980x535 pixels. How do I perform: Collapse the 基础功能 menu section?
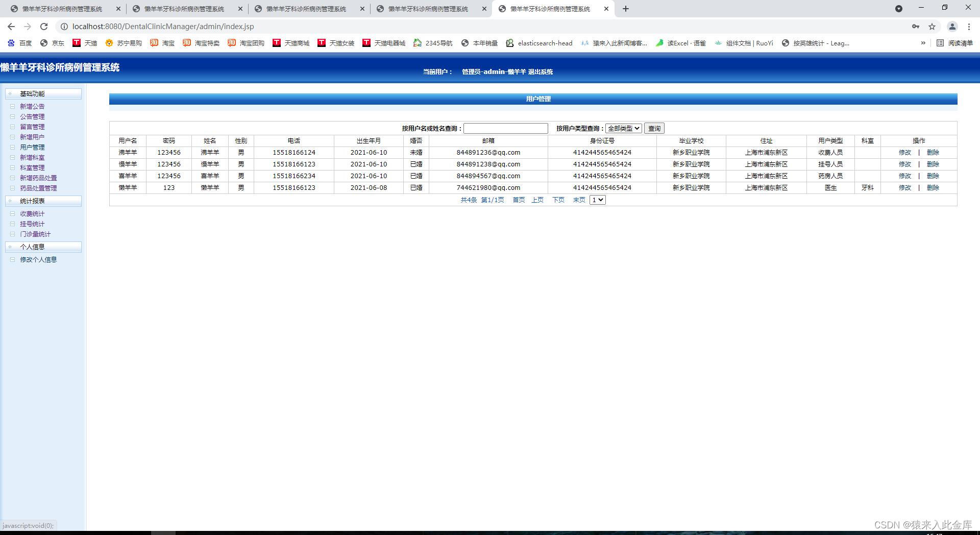point(43,94)
